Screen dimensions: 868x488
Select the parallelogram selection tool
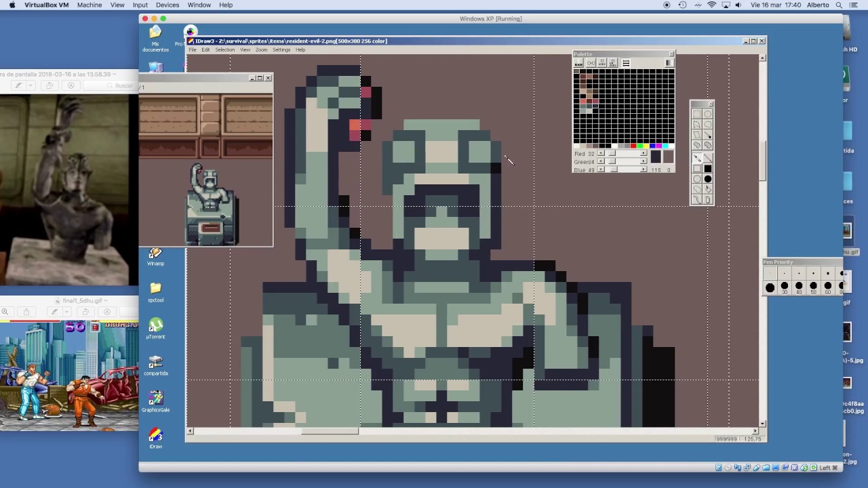coord(697,134)
